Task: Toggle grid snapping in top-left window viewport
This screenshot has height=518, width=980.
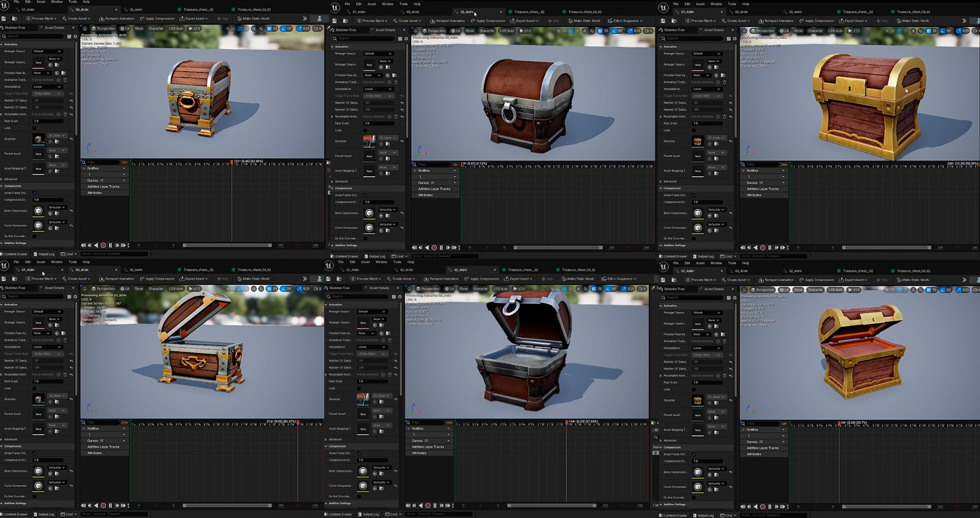Action: tap(269, 29)
